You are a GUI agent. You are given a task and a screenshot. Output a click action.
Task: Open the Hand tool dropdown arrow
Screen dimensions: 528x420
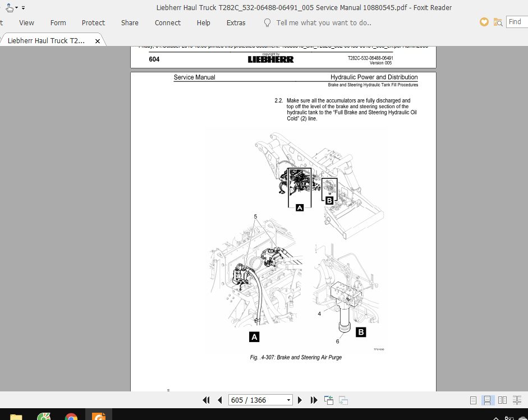point(16,7)
